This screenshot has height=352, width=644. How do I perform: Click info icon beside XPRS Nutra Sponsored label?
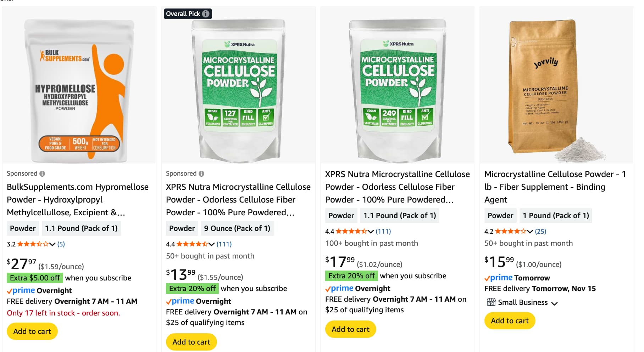tap(201, 174)
